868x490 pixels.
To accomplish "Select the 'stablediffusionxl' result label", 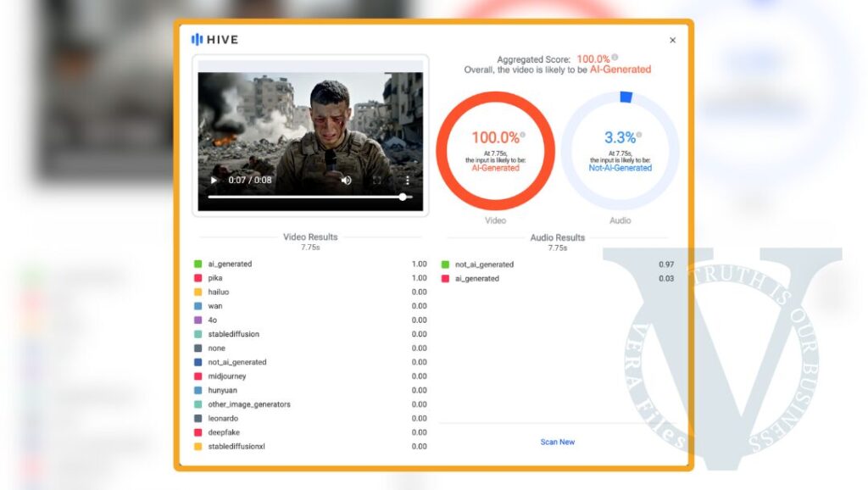I will (236, 446).
